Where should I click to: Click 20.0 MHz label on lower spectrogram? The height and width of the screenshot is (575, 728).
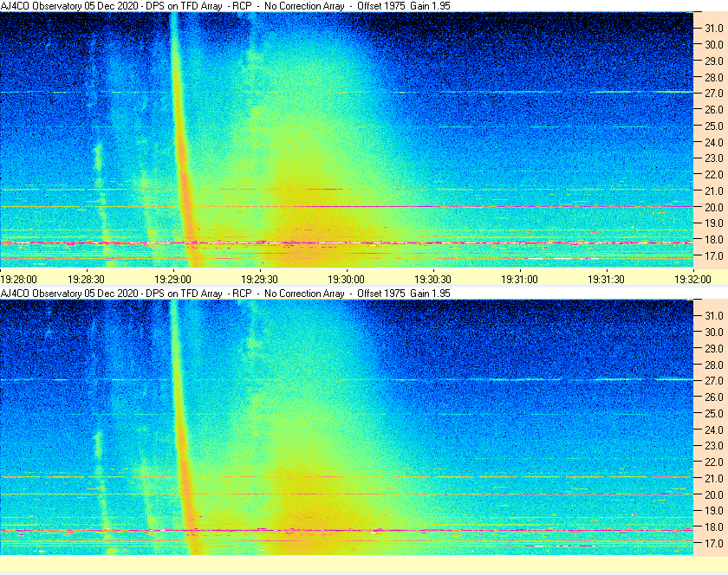714,494
